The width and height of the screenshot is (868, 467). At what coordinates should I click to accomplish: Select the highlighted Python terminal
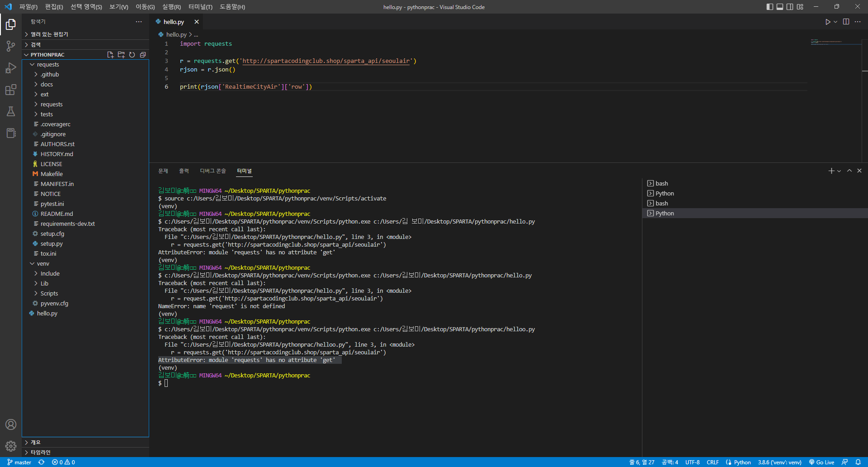[755, 213]
